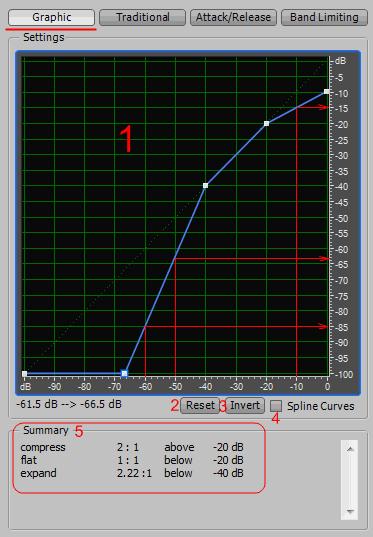
Task: Click the bottom-left curve point at -100 dB
Action: pyautogui.click(x=24, y=374)
